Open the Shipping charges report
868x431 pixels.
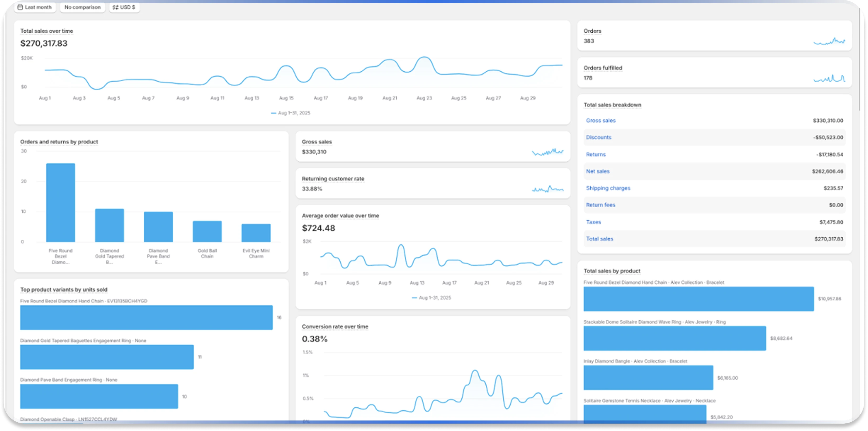point(608,188)
